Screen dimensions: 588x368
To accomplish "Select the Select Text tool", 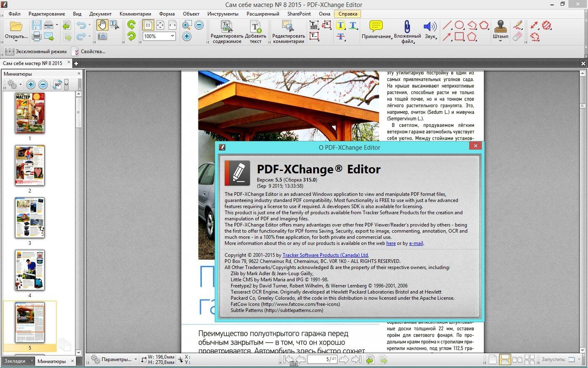I will tap(114, 25).
